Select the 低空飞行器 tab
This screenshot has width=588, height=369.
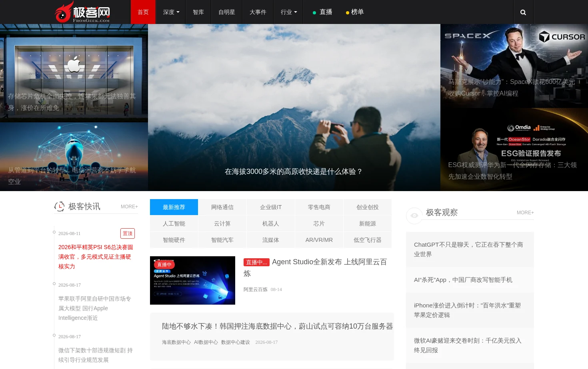click(368, 240)
